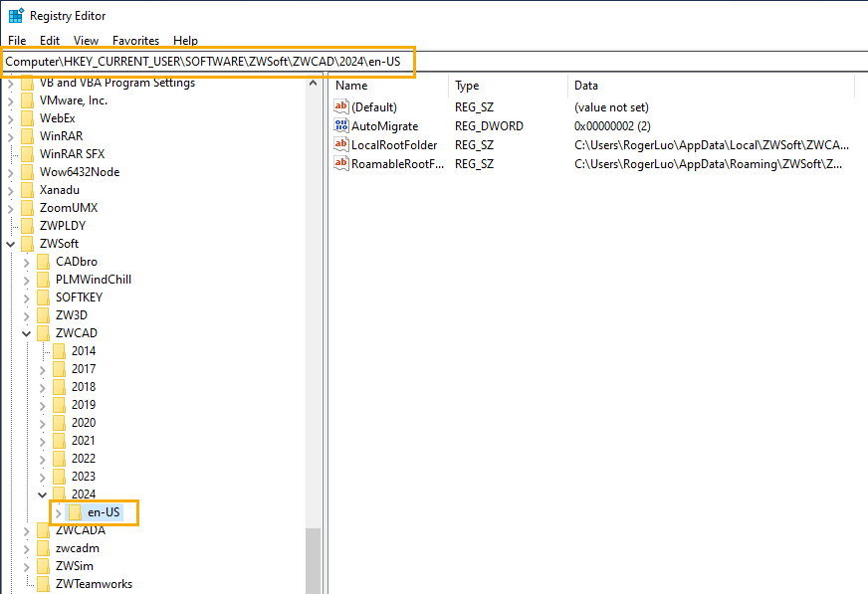Select the (Default) string value icon
This screenshot has width=868, height=594.
click(x=341, y=106)
